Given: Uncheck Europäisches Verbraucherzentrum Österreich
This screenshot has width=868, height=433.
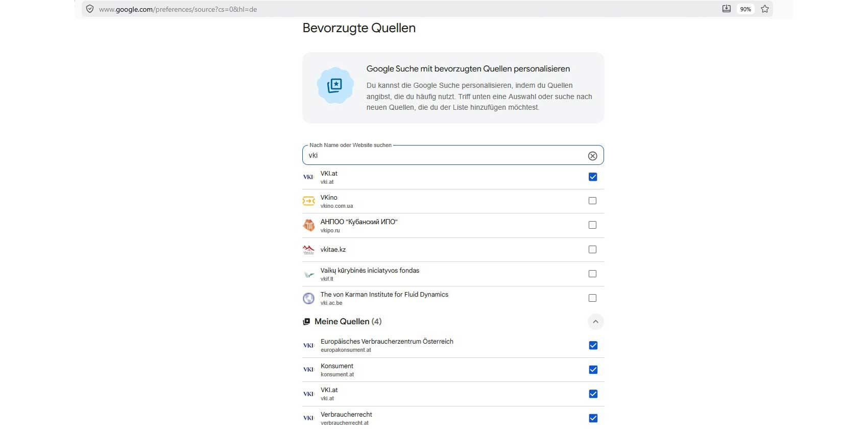Looking at the screenshot, I should pyautogui.click(x=593, y=346).
